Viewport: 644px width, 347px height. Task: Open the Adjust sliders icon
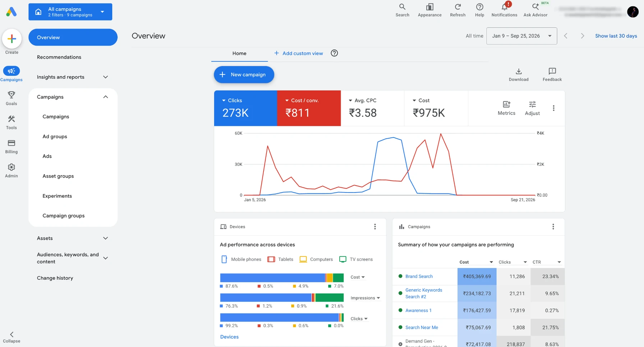532,104
